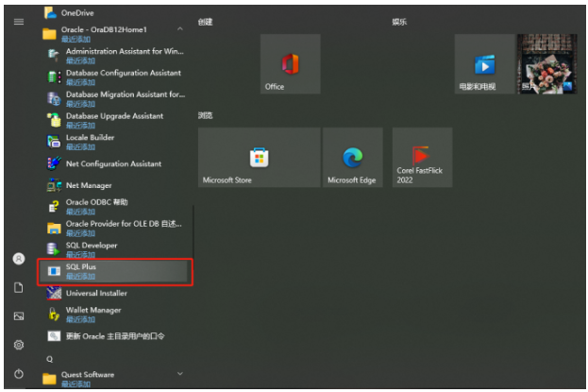Open the Oracle ODBC help icon
The image size is (588, 392).
[x=54, y=207]
